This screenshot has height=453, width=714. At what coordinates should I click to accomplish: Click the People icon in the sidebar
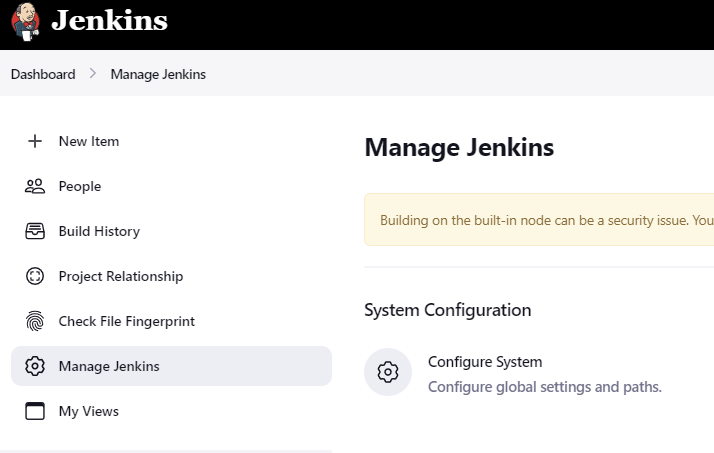point(35,186)
